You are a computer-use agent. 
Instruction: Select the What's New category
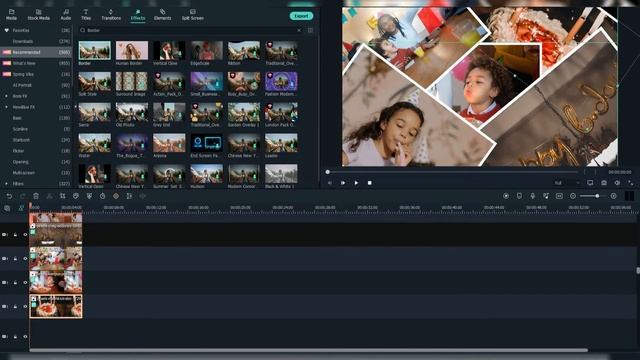pos(36,63)
